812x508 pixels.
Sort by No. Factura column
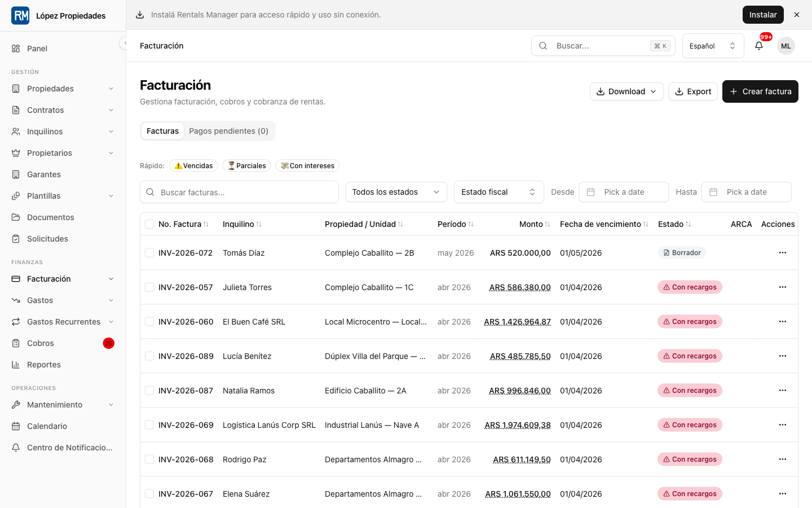[x=184, y=224]
